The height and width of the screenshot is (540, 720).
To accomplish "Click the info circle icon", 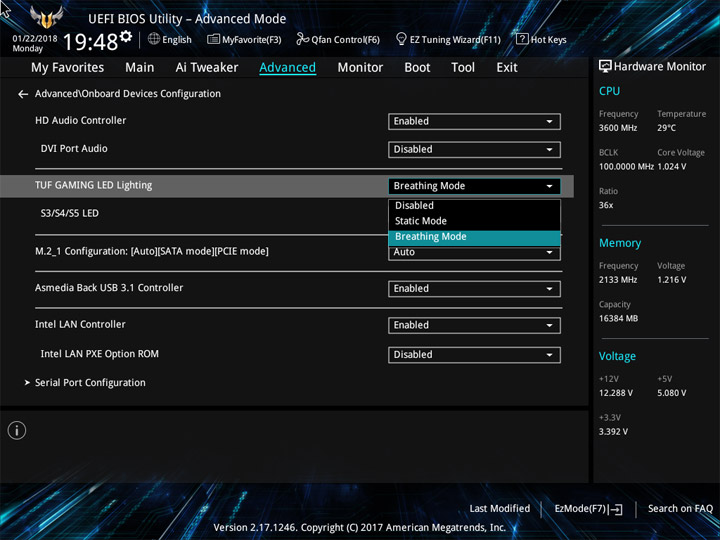I will (17, 430).
